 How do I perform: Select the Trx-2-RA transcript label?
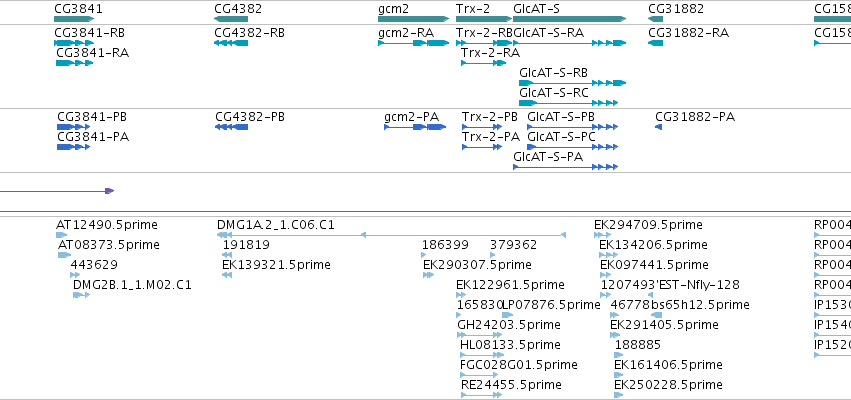(x=490, y=53)
